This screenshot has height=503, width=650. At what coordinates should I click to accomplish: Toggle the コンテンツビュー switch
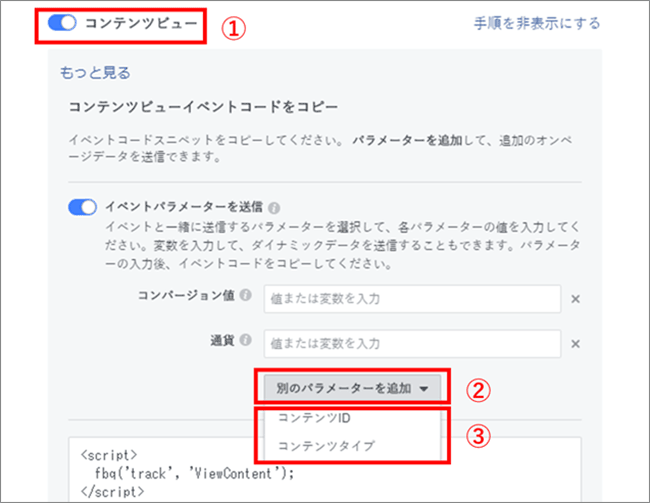[x=63, y=22]
